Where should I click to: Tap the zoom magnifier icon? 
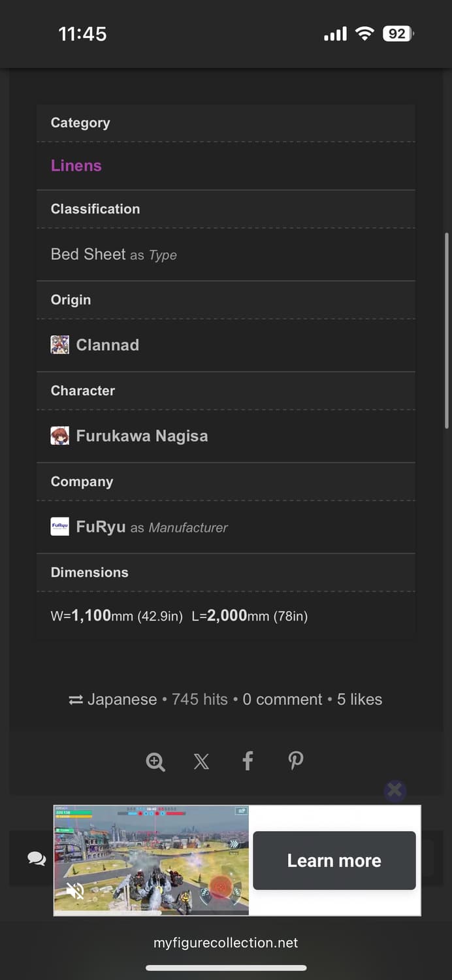(x=155, y=761)
